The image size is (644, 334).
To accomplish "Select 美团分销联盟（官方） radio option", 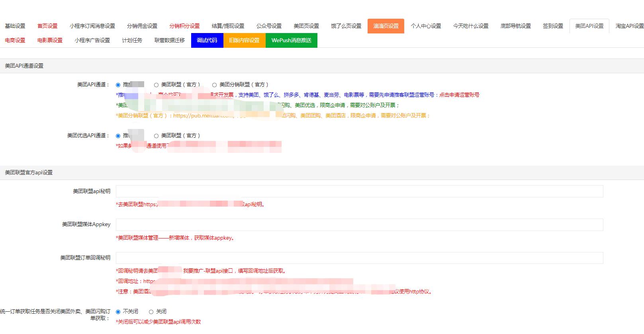I will [214, 85].
